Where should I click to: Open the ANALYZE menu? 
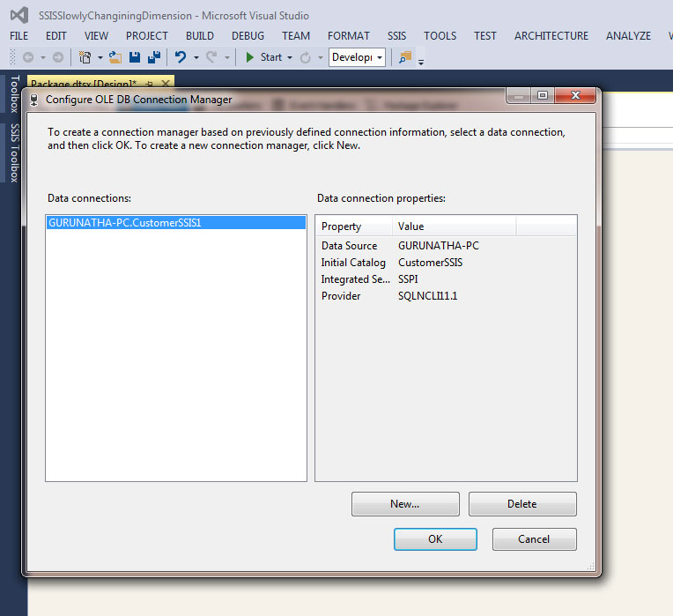(x=628, y=35)
